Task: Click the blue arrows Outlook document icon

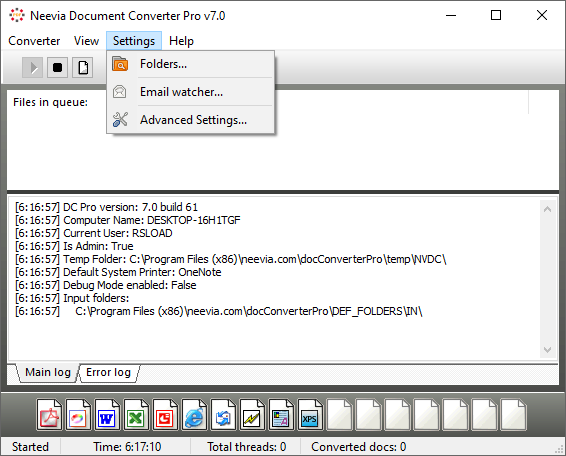Action: [223, 414]
